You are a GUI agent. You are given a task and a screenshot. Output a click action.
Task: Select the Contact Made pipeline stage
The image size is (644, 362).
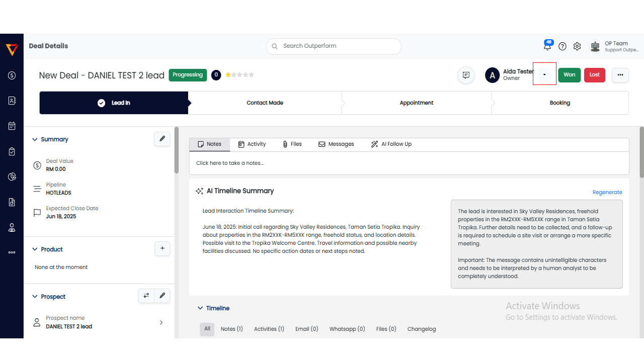tap(265, 103)
